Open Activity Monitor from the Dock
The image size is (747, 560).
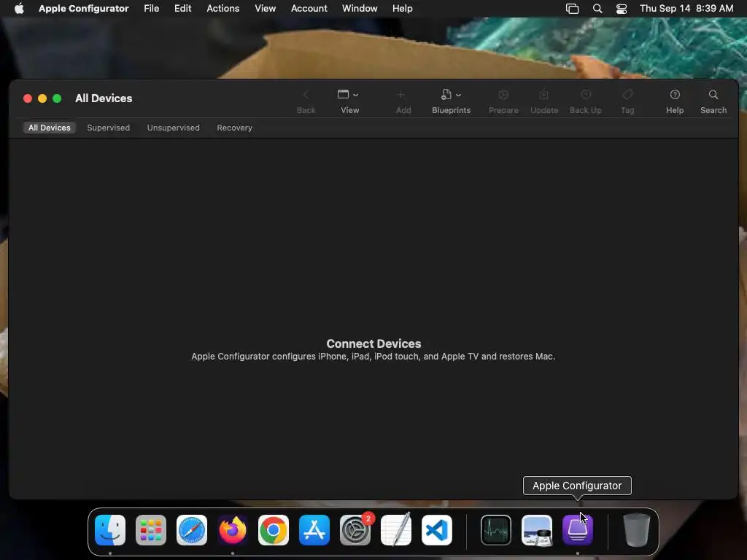[496, 530]
